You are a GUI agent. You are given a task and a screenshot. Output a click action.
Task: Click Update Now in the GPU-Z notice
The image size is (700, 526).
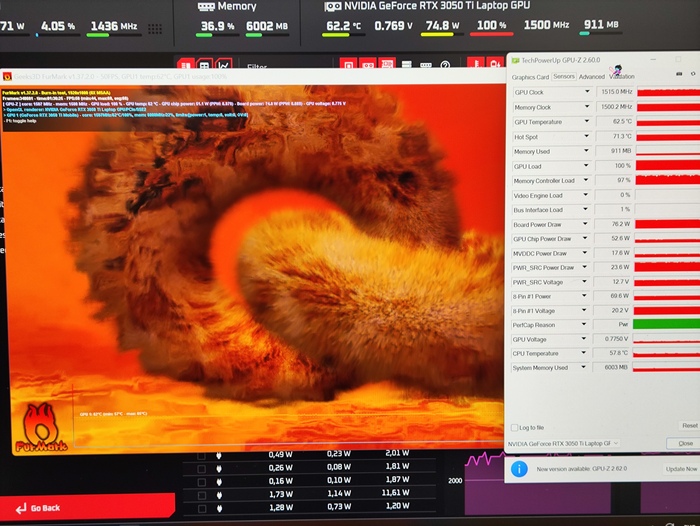click(681, 469)
